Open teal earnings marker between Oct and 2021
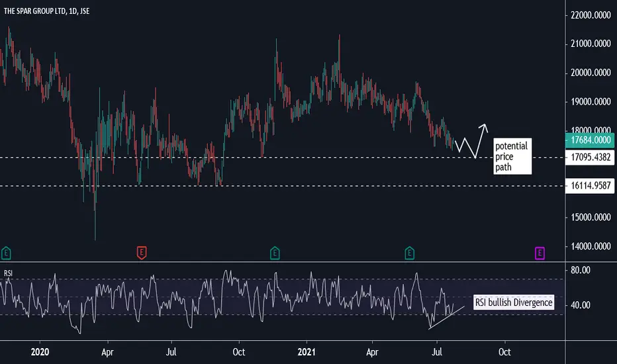This screenshot has height=364, width=617. (x=275, y=253)
